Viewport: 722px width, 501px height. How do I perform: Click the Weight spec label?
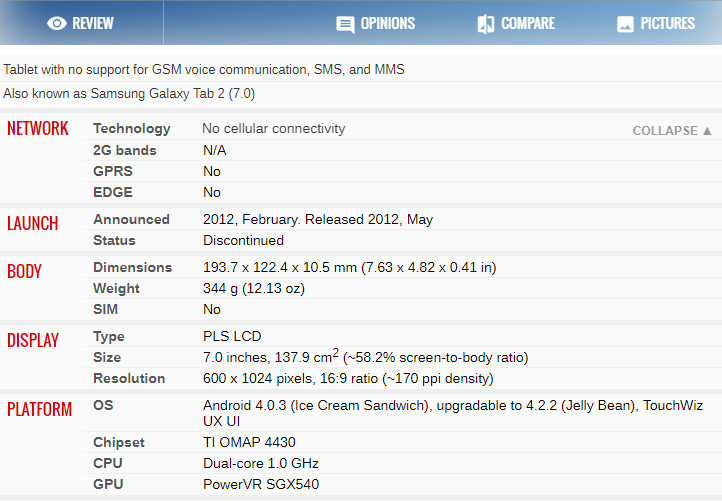(116, 288)
